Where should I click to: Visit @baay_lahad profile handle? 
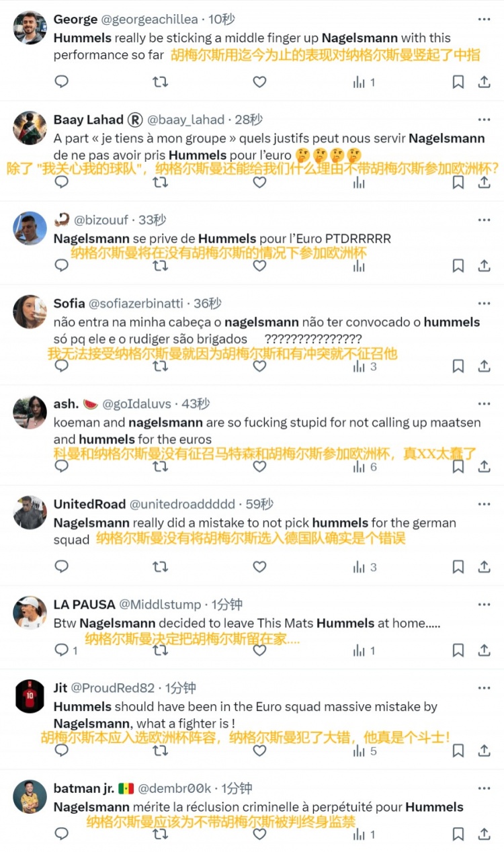click(185, 120)
